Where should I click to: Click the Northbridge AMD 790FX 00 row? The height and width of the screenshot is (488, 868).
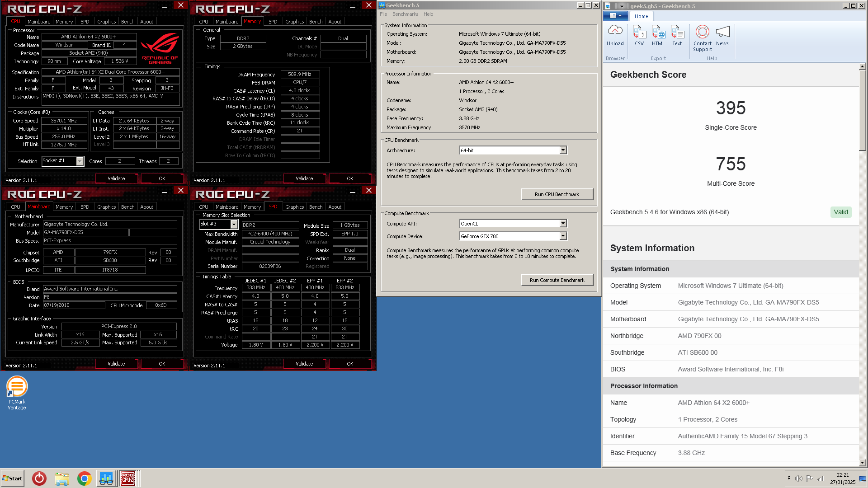click(x=731, y=336)
